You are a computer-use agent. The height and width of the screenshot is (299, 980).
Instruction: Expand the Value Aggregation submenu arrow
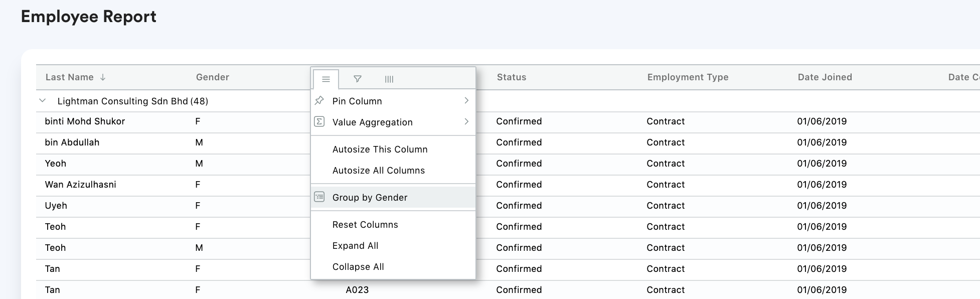point(466,122)
